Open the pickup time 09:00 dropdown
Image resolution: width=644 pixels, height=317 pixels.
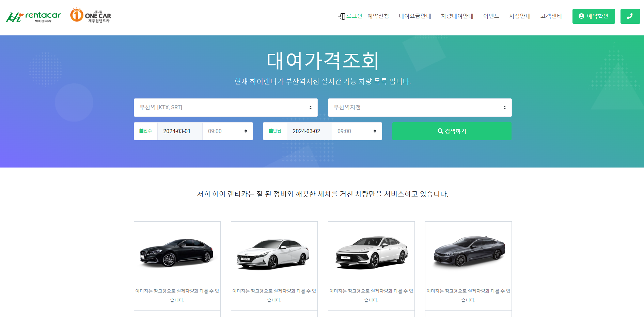click(227, 131)
